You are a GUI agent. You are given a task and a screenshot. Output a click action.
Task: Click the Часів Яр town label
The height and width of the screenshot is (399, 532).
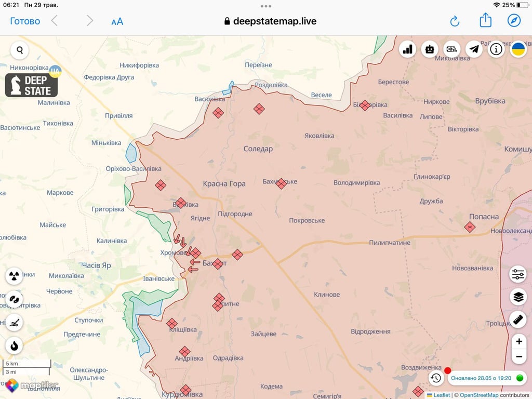click(96, 265)
